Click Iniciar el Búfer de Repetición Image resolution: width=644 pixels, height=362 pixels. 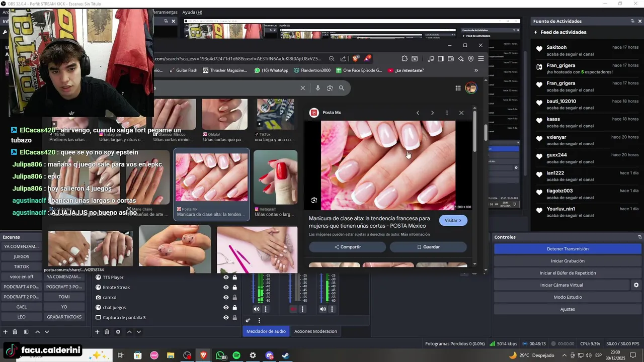tap(568, 273)
